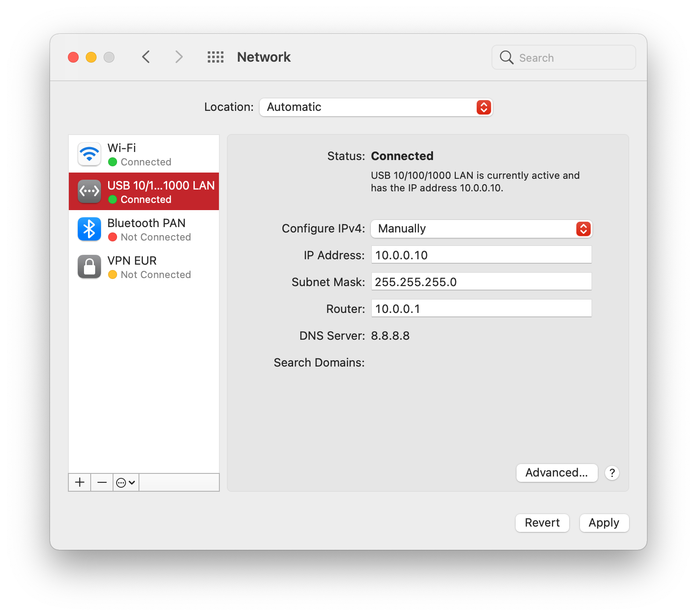Click the Bluetooth PAN icon
The width and height of the screenshot is (697, 616).
[x=89, y=229]
